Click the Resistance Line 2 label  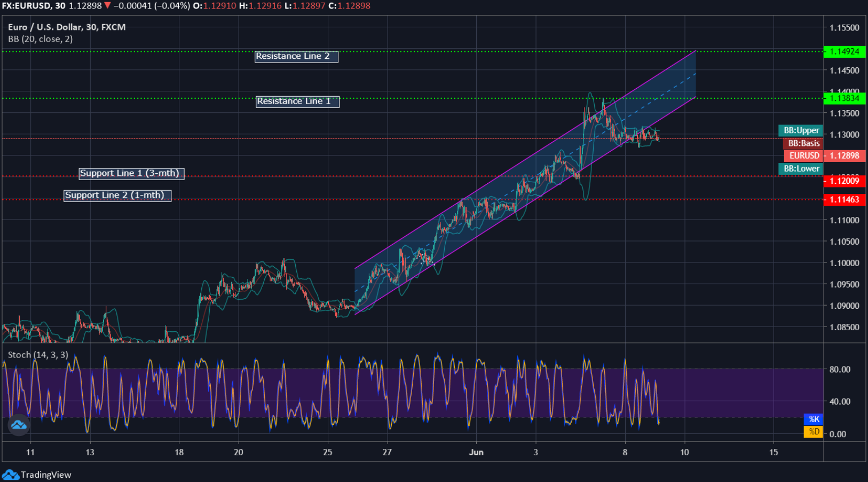pyautogui.click(x=296, y=56)
